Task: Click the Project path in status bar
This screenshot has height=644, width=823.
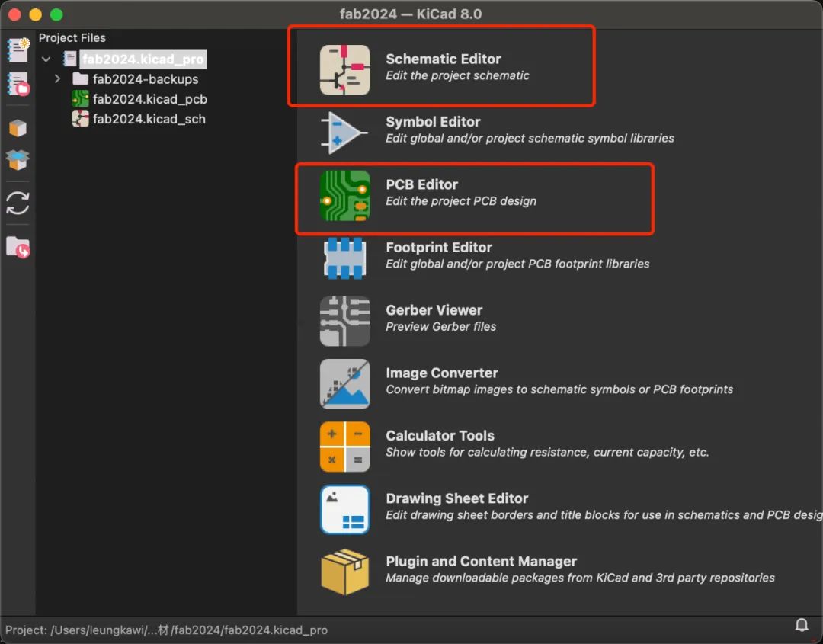Action: [166, 630]
